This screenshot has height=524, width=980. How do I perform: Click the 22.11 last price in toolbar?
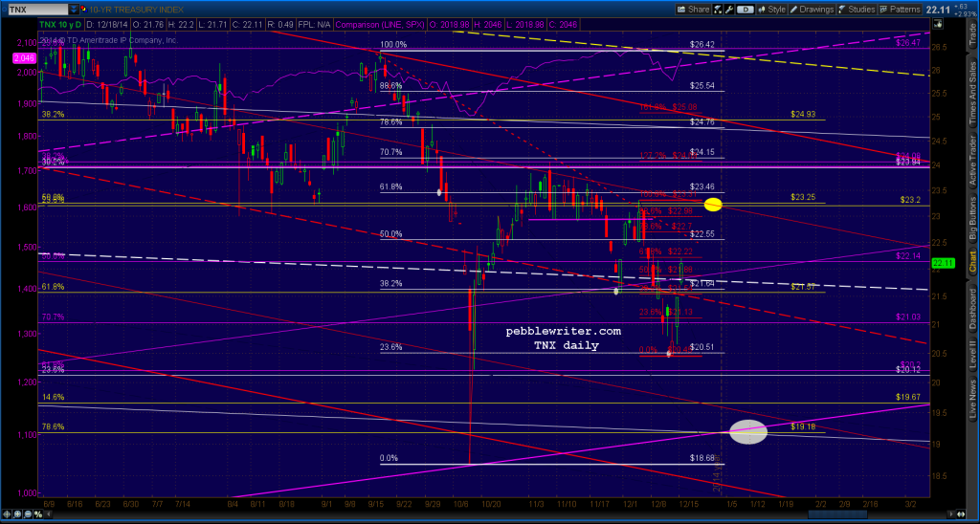click(x=938, y=10)
